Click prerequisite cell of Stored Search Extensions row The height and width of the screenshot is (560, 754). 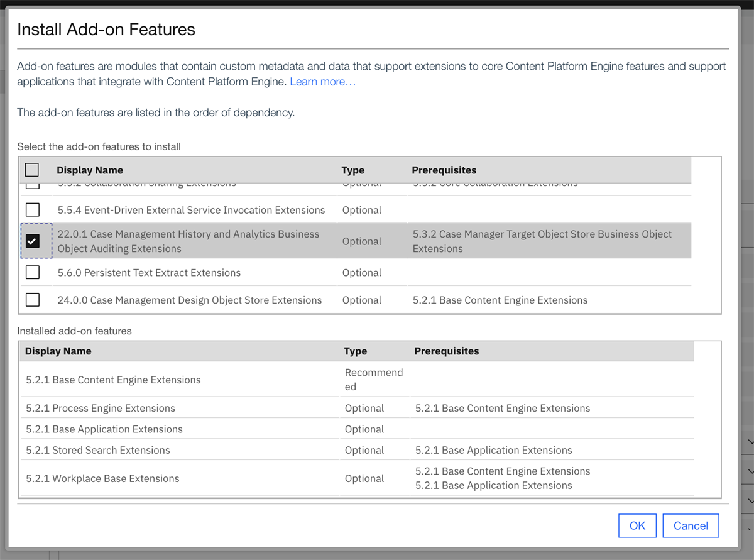coord(494,450)
